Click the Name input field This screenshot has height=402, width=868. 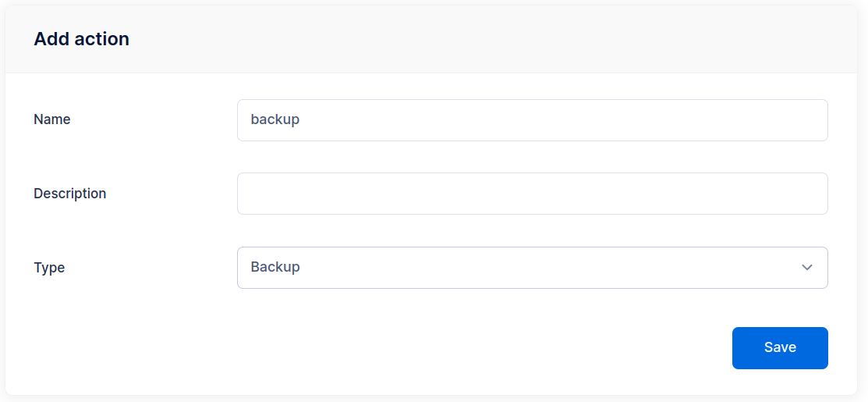pos(532,120)
